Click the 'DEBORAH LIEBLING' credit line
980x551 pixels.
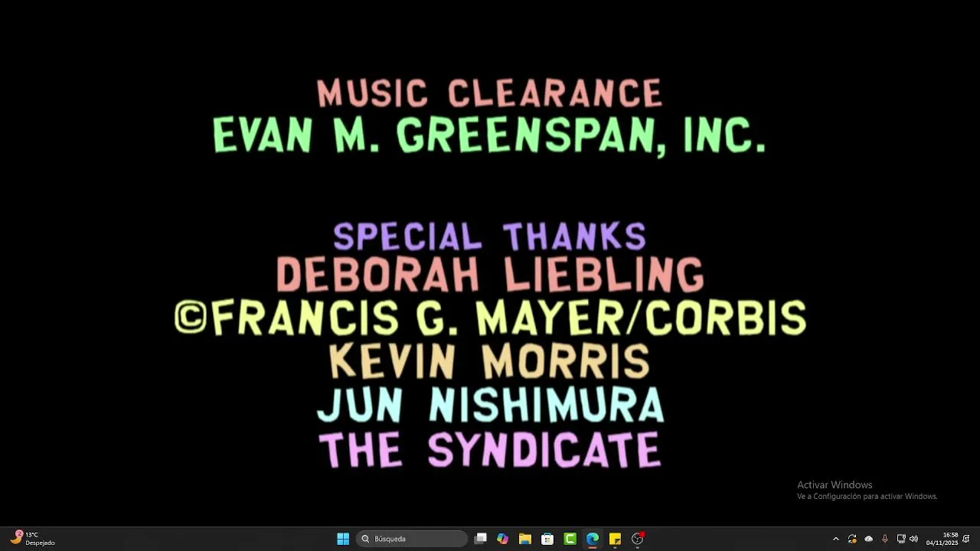[x=490, y=275]
